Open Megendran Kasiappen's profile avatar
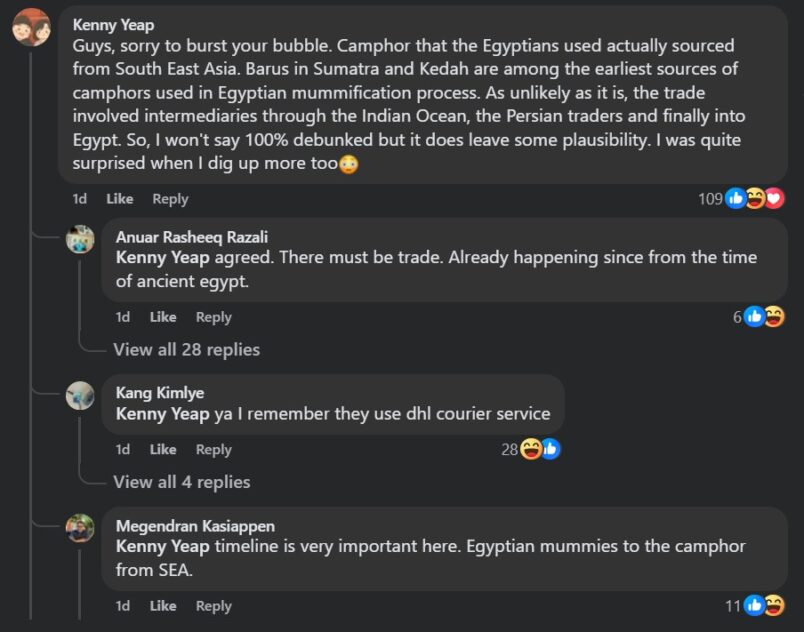 point(80,528)
